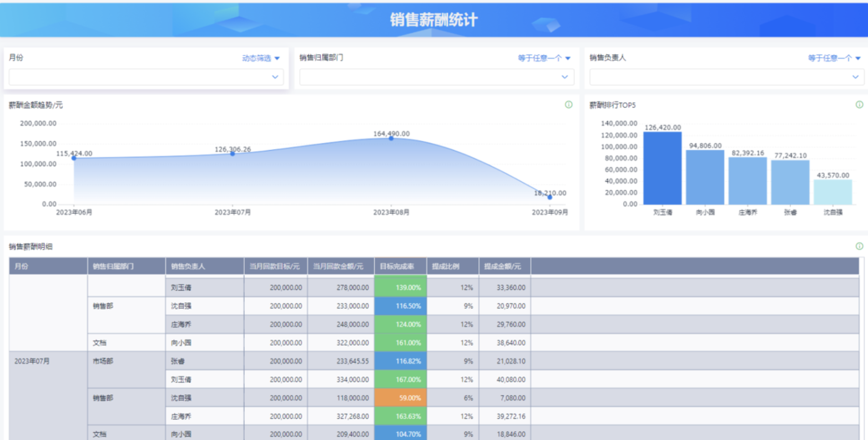868x440 pixels.
Task: Select trend point labeled 115,424.00
Action: [74, 158]
